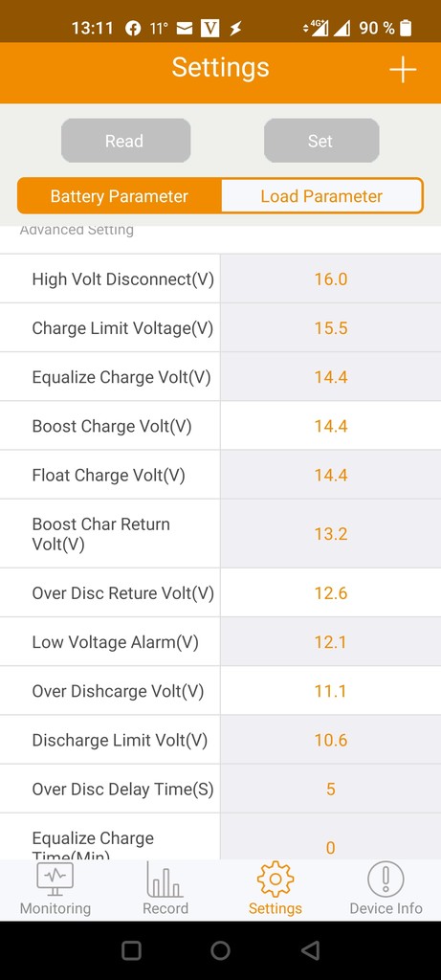Change the Over Dishcarge Volt value 11.1
The image size is (441, 980).
click(x=330, y=691)
